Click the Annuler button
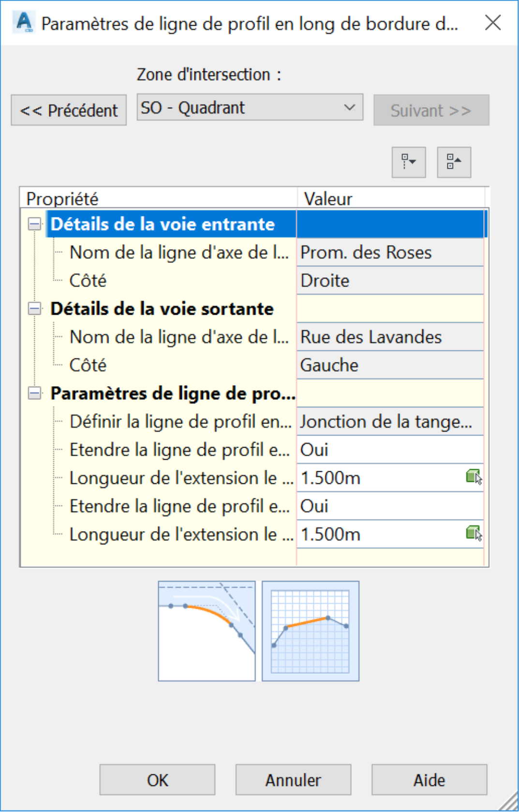 point(293,780)
